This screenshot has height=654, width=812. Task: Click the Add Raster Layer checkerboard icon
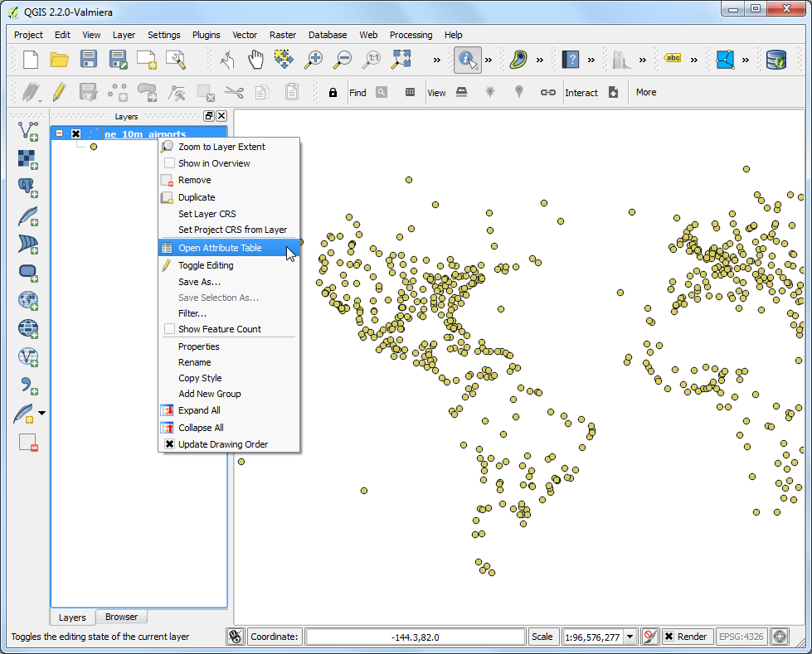point(28,159)
